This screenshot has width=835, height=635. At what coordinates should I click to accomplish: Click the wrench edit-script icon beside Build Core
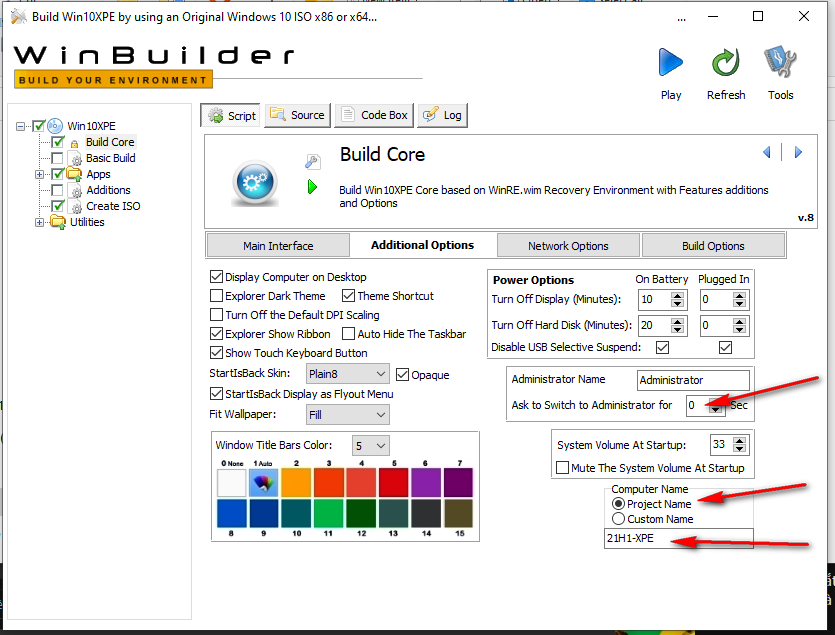[x=313, y=161]
